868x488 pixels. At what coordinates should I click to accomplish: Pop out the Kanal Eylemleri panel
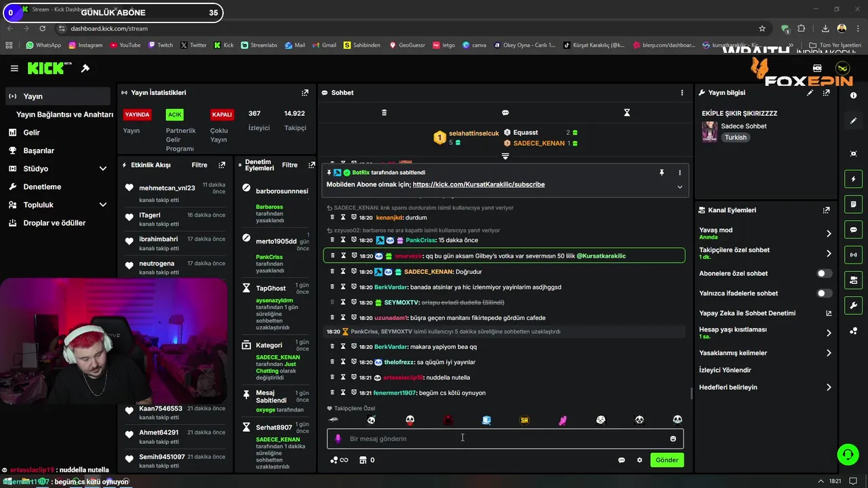827,211
